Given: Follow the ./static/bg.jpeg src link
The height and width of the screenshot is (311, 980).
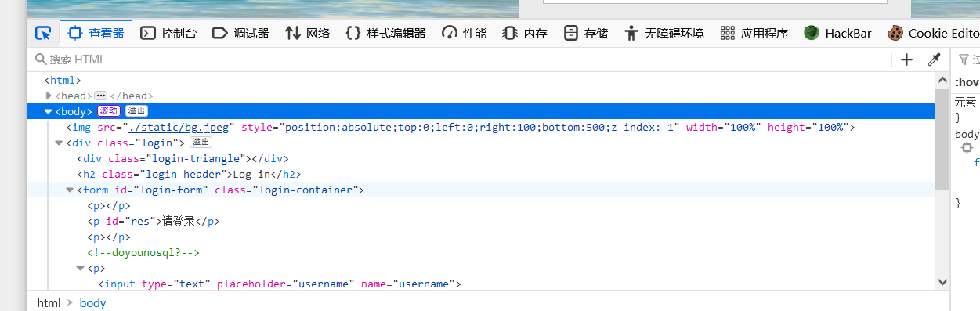Looking at the screenshot, I should click(x=178, y=127).
